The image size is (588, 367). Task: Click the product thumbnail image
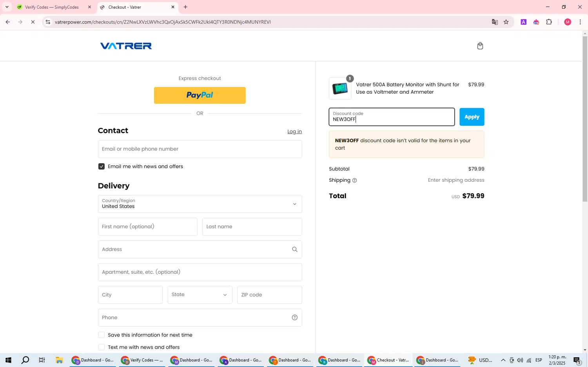[x=340, y=89]
